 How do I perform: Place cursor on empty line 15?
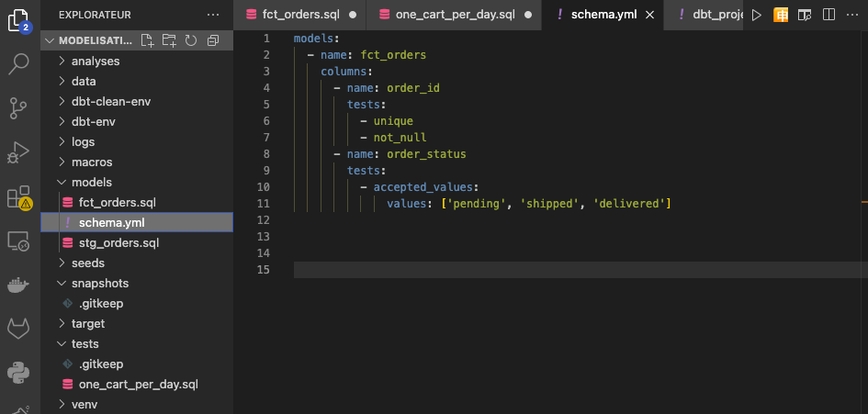point(576,270)
